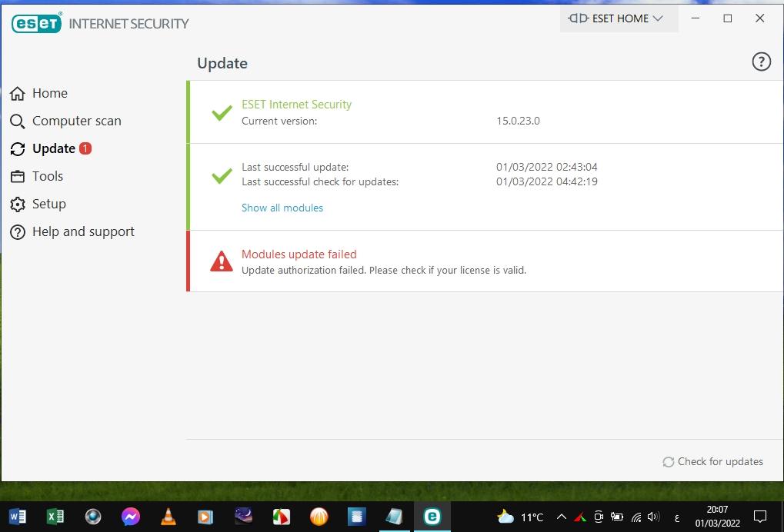Click the Help and support question icon

point(18,232)
